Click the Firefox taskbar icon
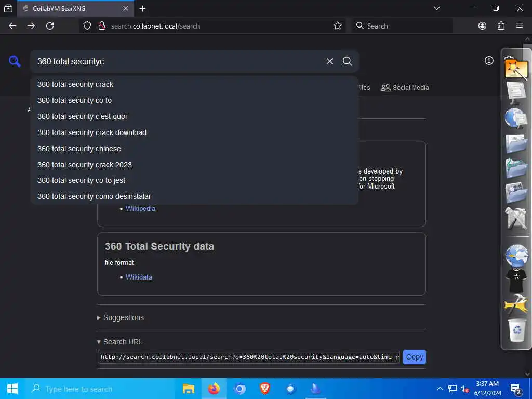 click(x=214, y=389)
